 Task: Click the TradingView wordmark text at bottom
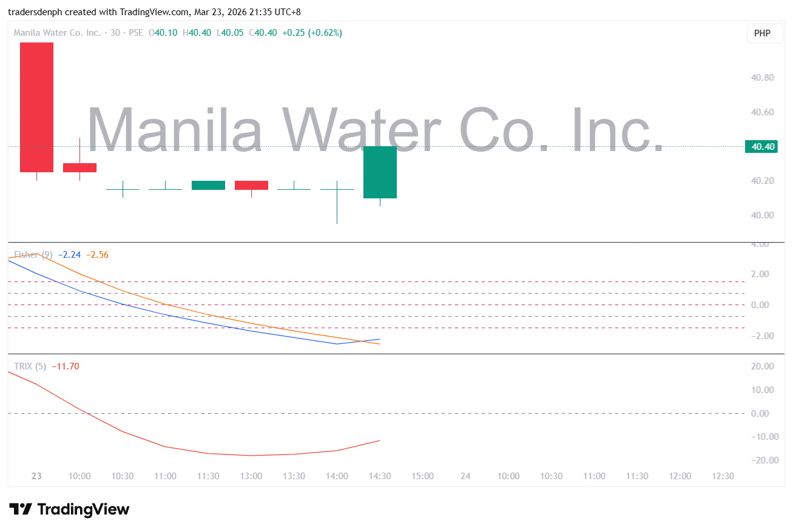click(x=84, y=509)
